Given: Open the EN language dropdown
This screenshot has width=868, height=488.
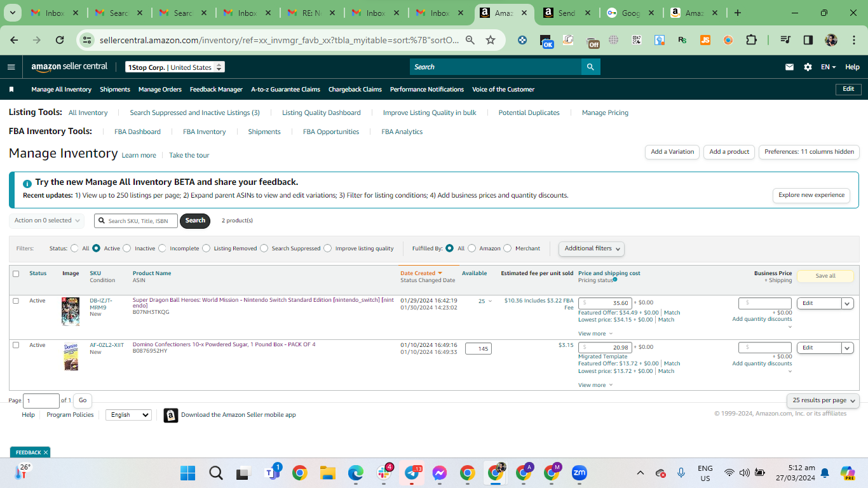Looking at the screenshot, I should click(x=828, y=67).
